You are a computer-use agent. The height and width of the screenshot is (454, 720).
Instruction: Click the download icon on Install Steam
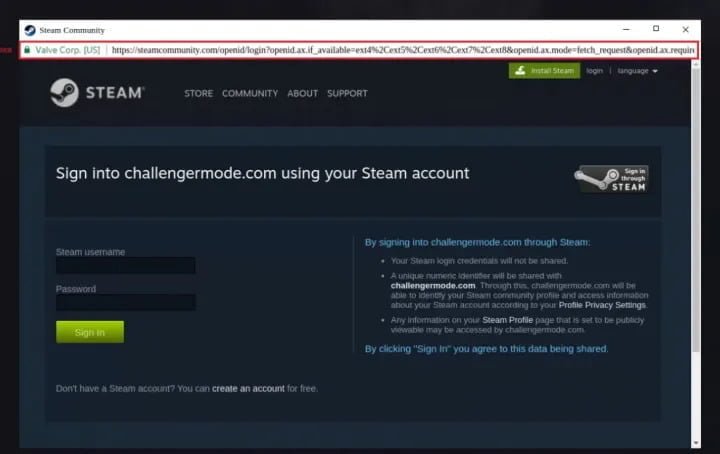(520, 70)
